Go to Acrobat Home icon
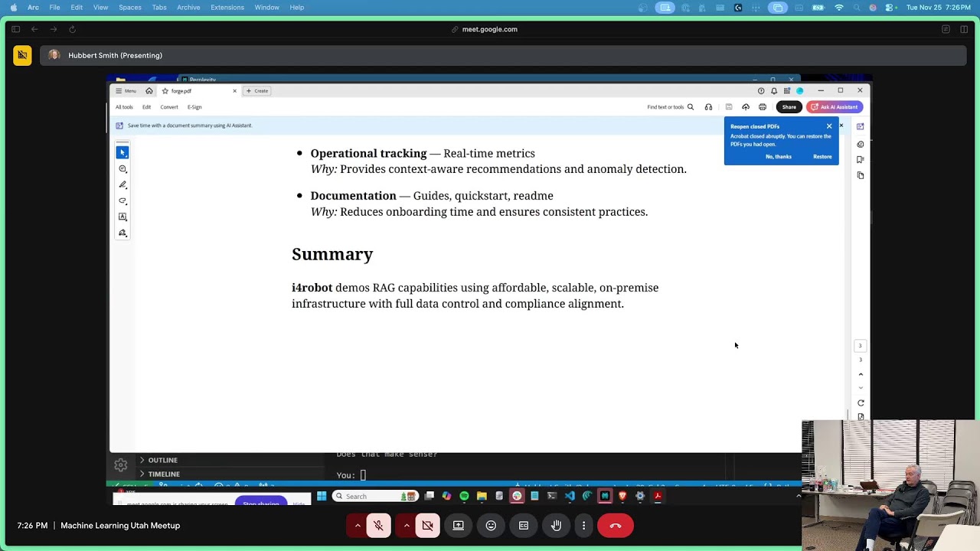The image size is (980, 551). pyautogui.click(x=149, y=91)
